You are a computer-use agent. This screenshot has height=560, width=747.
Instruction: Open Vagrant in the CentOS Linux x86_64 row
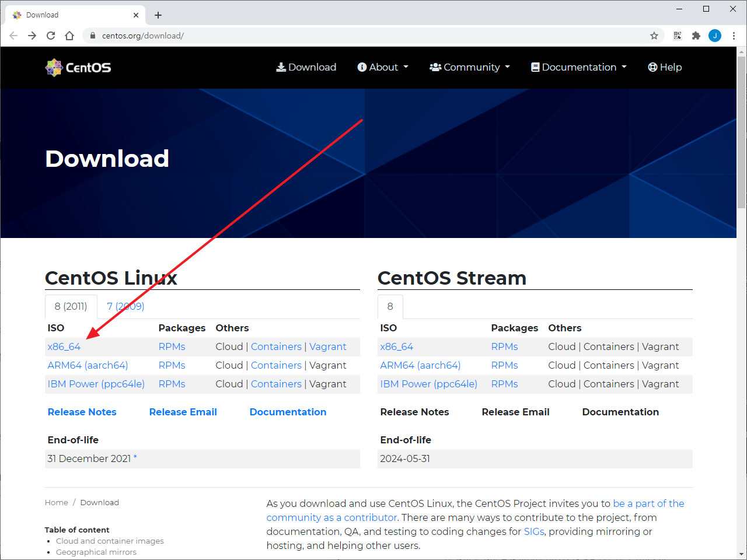(x=328, y=346)
